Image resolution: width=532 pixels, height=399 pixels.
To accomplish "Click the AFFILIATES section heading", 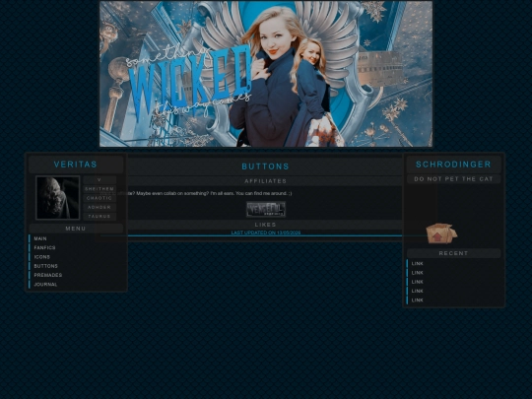I will click(x=266, y=181).
